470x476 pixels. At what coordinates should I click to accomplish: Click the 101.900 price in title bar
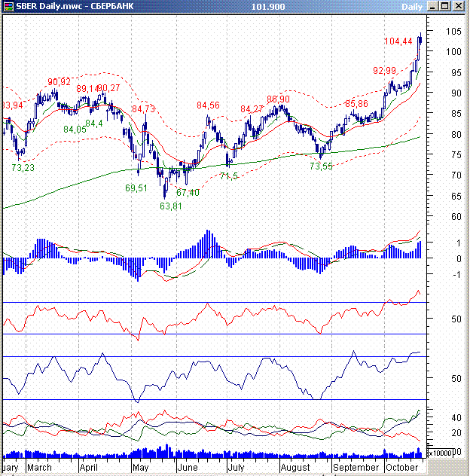[268, 7]
